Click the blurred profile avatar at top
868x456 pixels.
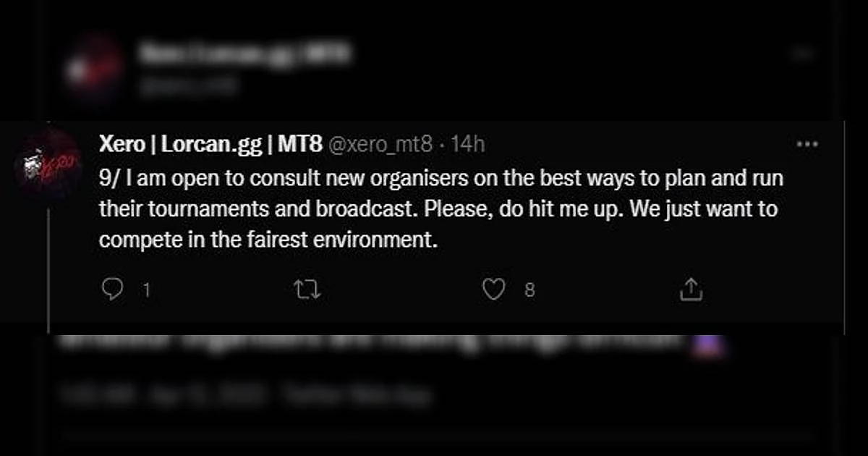click(x=94, y=67)
